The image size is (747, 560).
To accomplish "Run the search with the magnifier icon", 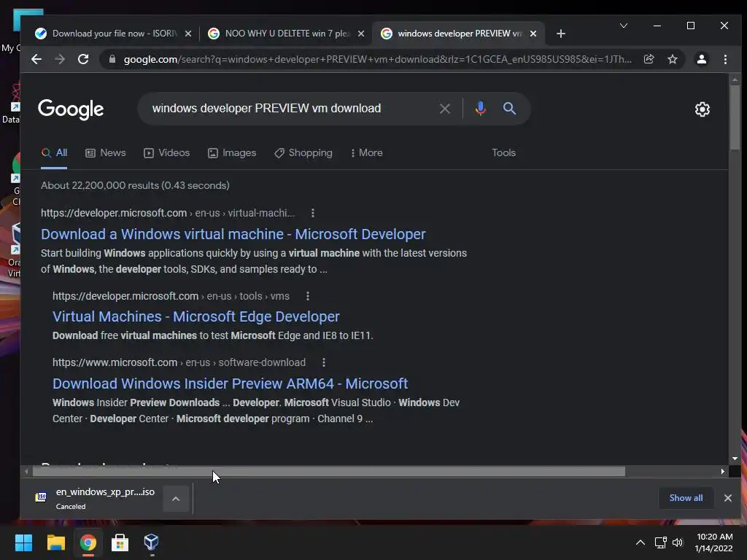I will (x=509, y=109).
